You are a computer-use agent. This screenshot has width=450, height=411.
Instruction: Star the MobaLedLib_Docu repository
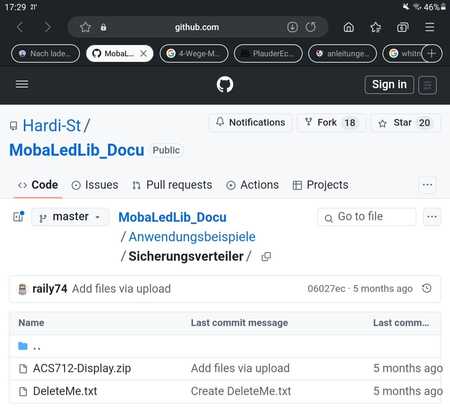(405, 123)
